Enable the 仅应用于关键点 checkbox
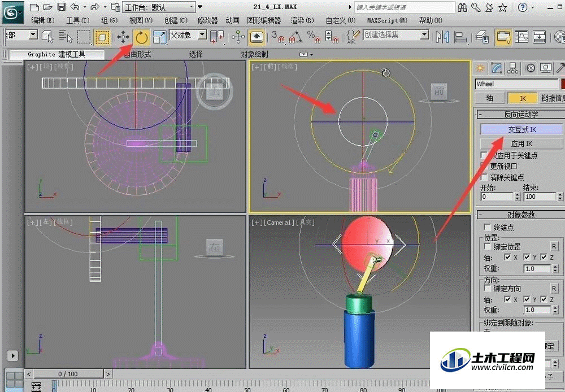 (x=485, y=155)
